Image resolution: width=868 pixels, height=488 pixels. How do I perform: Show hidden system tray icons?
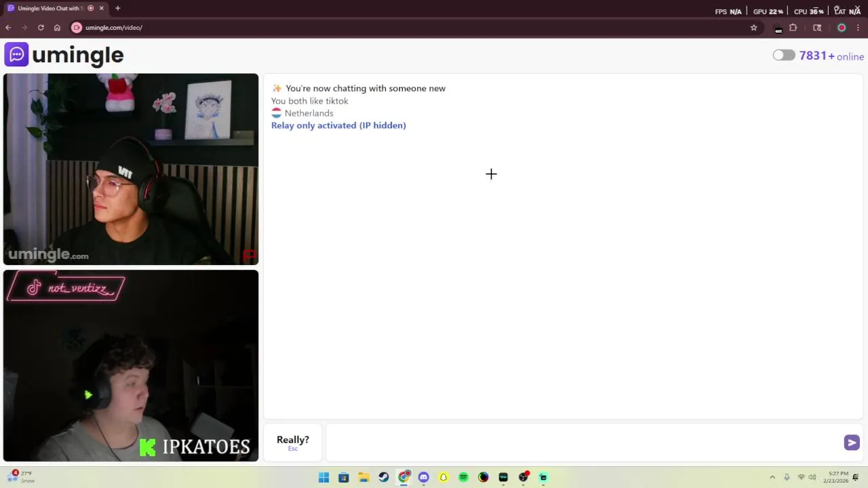(x=772, y=477)
